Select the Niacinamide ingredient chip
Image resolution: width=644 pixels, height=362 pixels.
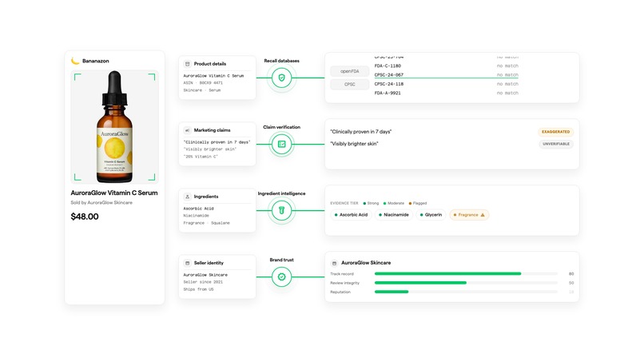[393, 215]
